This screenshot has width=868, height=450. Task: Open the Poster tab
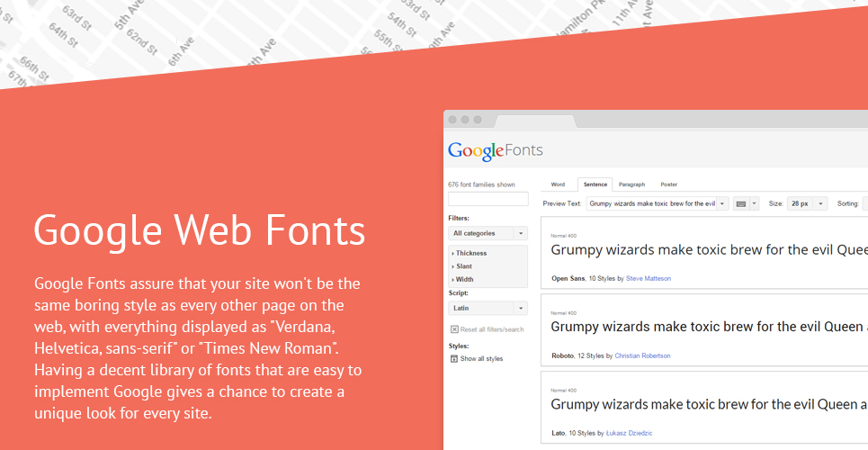[668, 184]
